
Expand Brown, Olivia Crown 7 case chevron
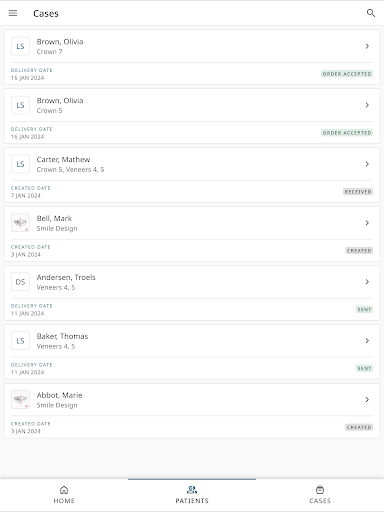click(x=367, y=46)
